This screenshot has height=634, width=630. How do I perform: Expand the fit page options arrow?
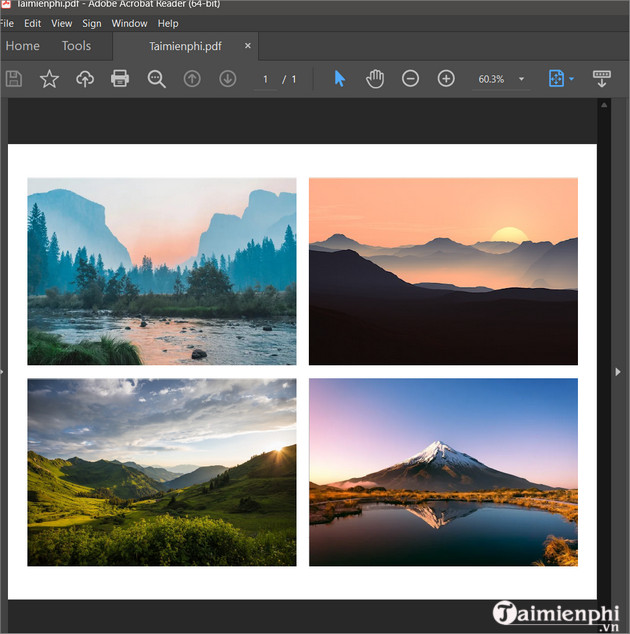coord(571,79)
